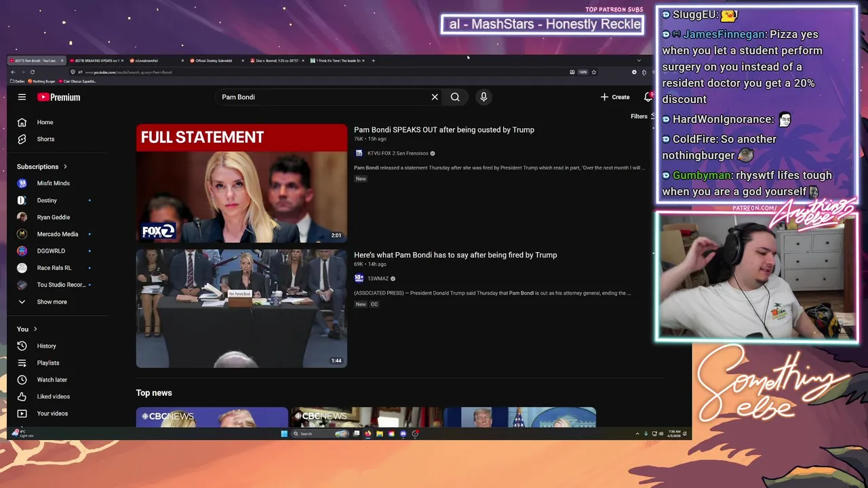
Task: Switch to the Official Destiny Subreddit tab
Action: (x=216, y=60)
